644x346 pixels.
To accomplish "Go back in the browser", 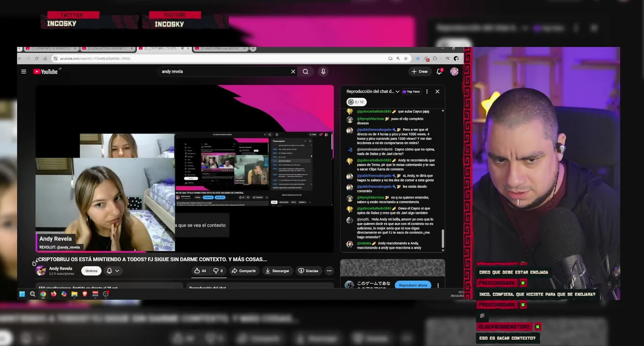I will coord(21,59).
